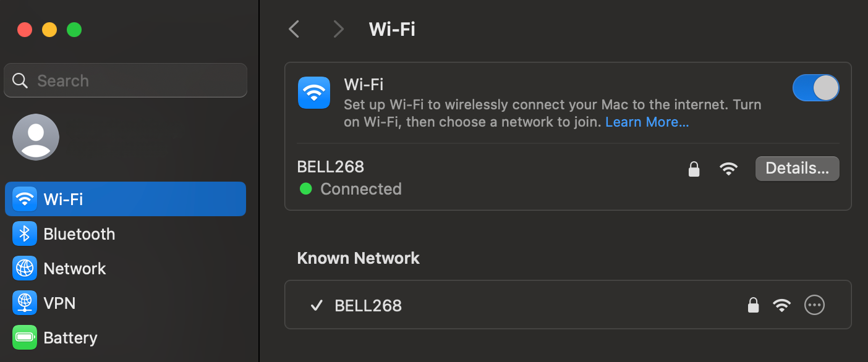Select Network from the settings sidebar list
The width and height of the screenshot is (868, 362).
tap(75, 268)
